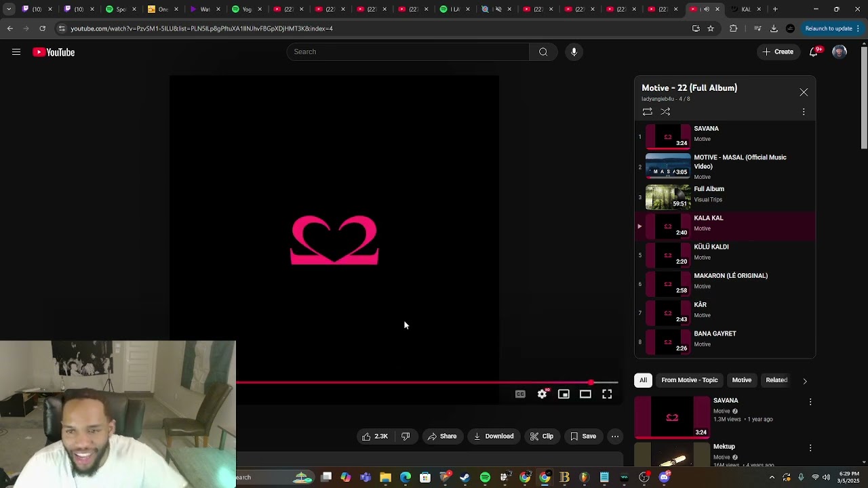Dislike this video
Viewport: 868px width, 488px height.
point(406,436)
